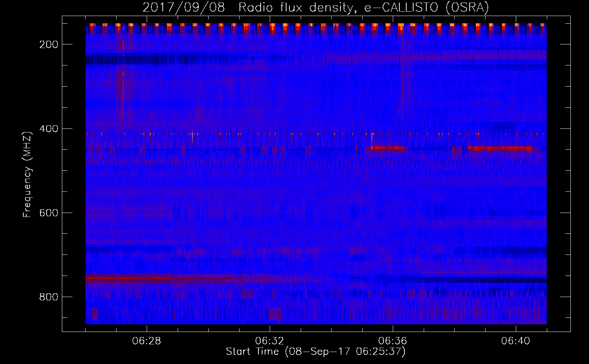Click the 800 frequency tick label
Screen dimensions: 589x364
click(x=49, y=297)
